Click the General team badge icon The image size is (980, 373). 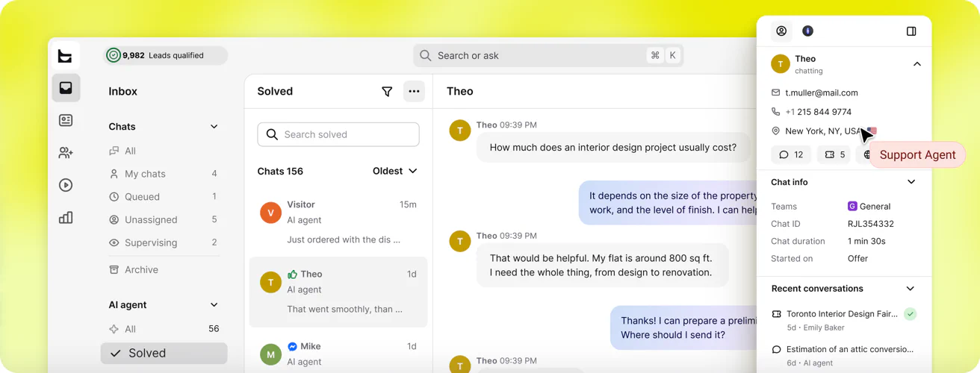tap(852, 207)
